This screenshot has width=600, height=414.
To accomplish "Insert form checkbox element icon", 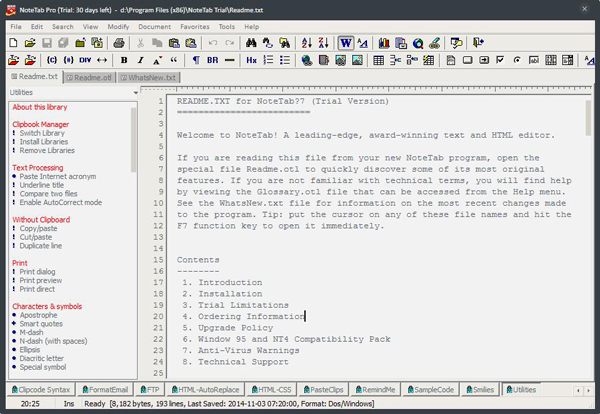I will (x=500, y=60).
